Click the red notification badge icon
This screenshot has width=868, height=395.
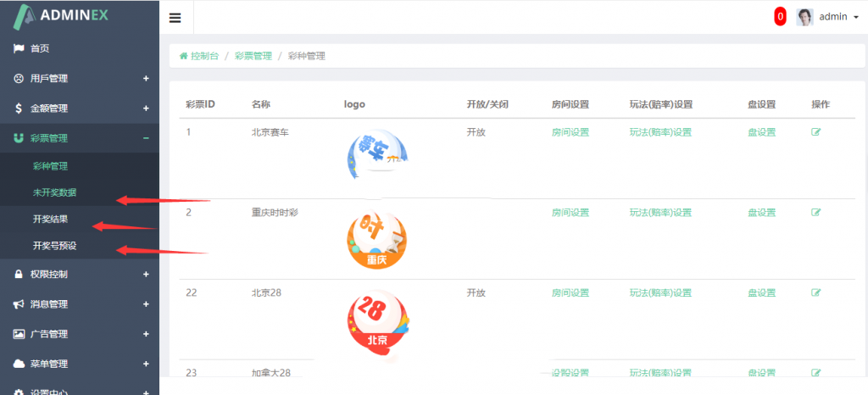click(x=780, y=17)
